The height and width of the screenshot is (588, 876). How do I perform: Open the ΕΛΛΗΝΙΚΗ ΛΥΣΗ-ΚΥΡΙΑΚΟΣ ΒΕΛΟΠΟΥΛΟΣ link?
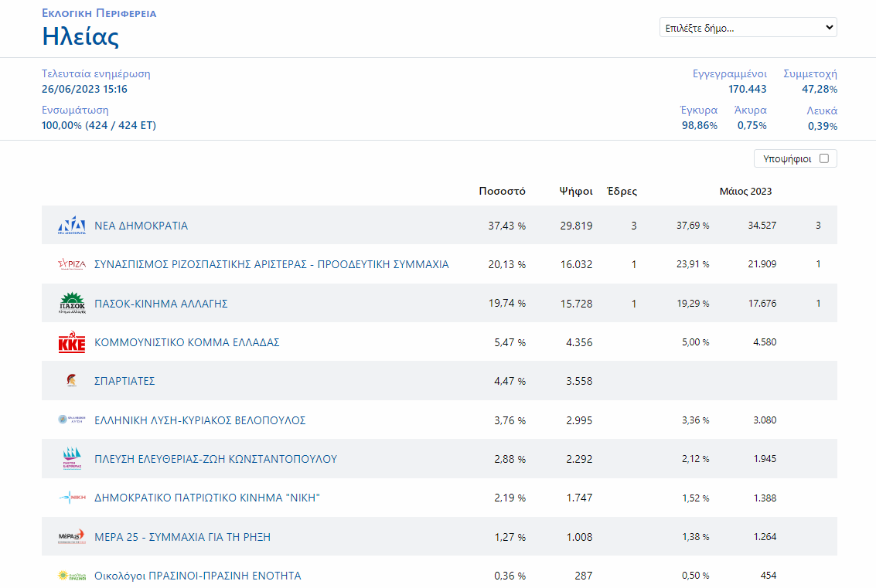click(200, 420)
